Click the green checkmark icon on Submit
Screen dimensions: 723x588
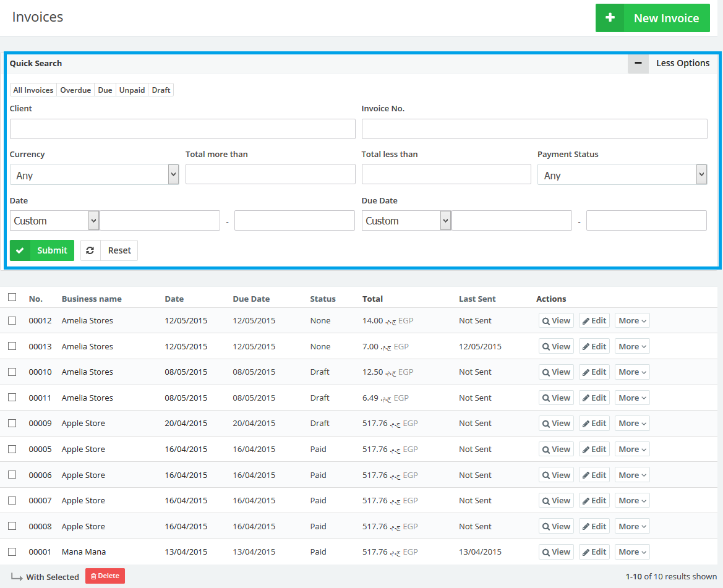coord(20,250)
